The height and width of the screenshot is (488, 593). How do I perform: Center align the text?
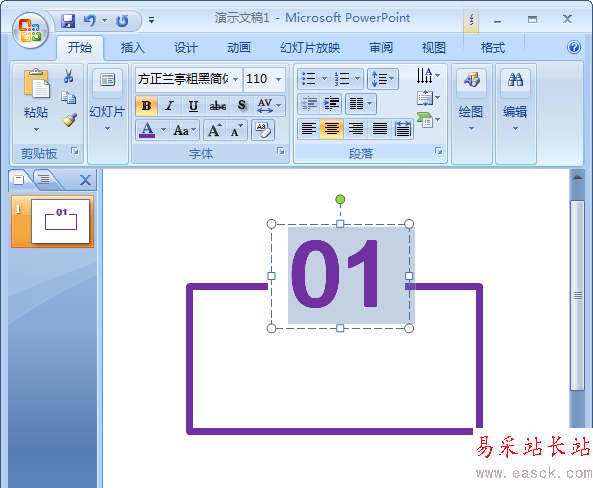(331, 129)
